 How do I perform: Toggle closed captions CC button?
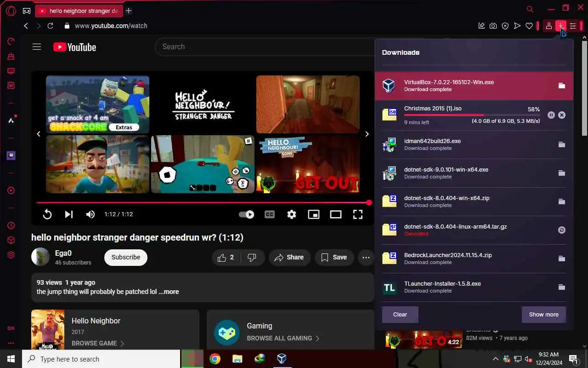point(270,214)
